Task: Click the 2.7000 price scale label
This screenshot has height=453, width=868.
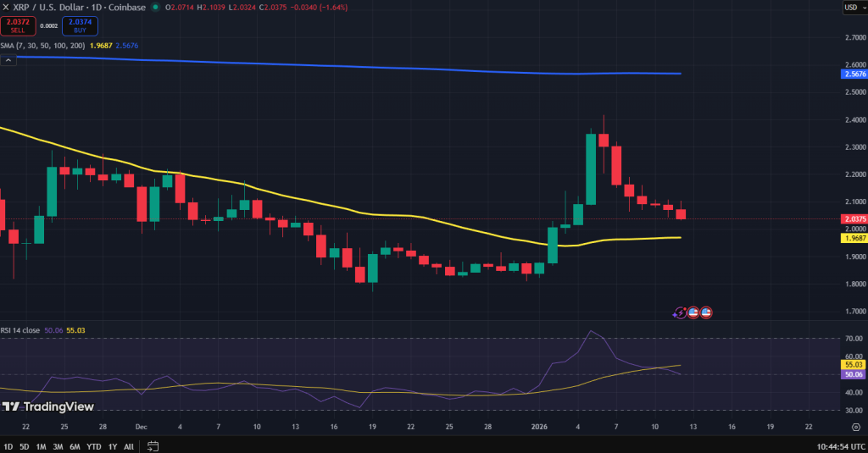Action: [855, 37]
